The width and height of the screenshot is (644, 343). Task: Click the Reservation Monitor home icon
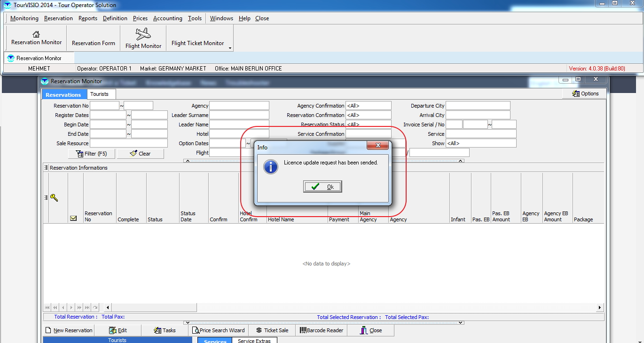pos(36,34)
